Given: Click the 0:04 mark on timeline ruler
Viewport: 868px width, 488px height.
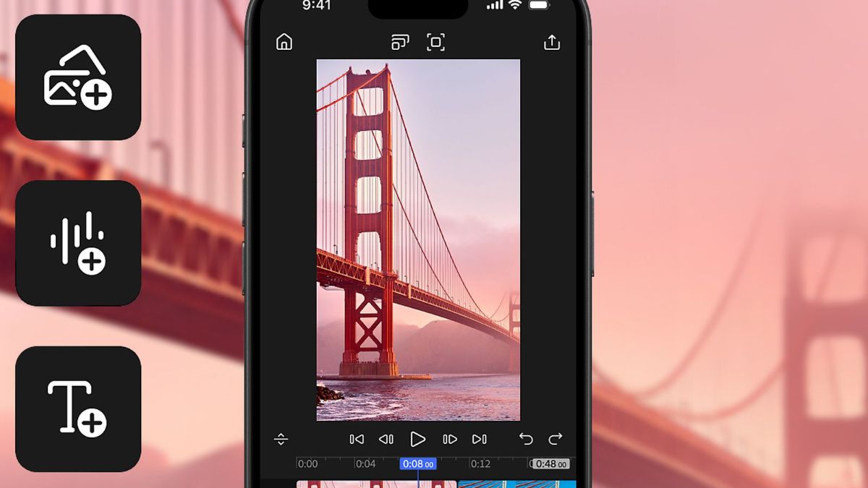Looking at the screenshot, I should (x=365, y=464).
